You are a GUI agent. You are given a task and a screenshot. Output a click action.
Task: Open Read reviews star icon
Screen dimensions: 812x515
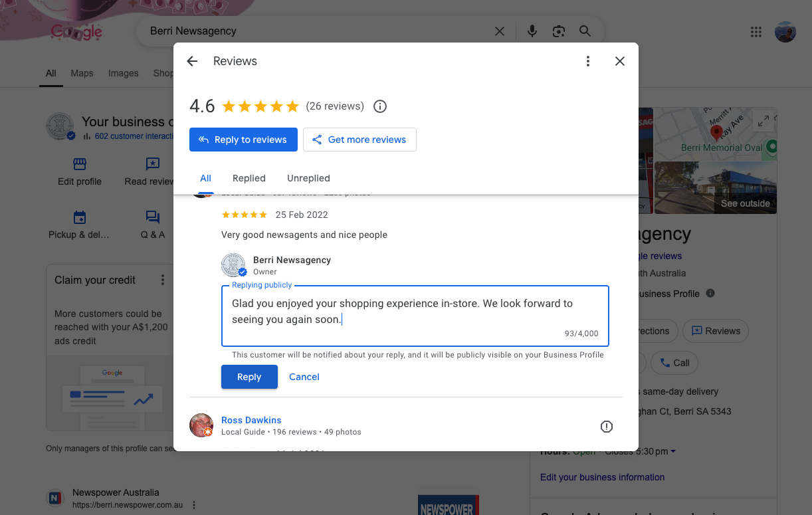coord(153,163)
